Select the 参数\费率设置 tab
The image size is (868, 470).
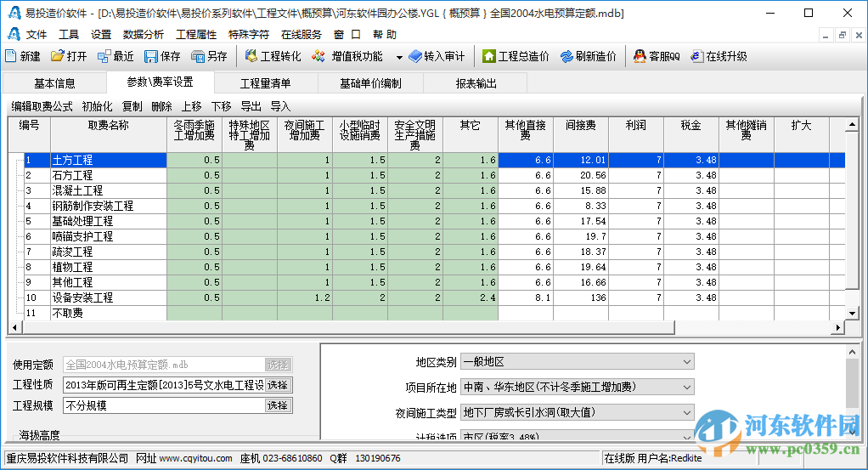[x=160, y=82]
